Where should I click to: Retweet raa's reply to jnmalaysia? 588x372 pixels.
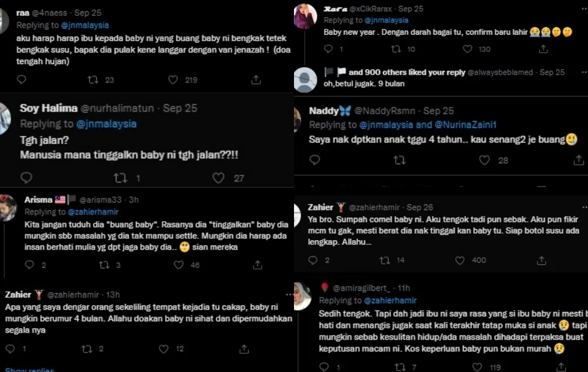click(x=93, y=79)
